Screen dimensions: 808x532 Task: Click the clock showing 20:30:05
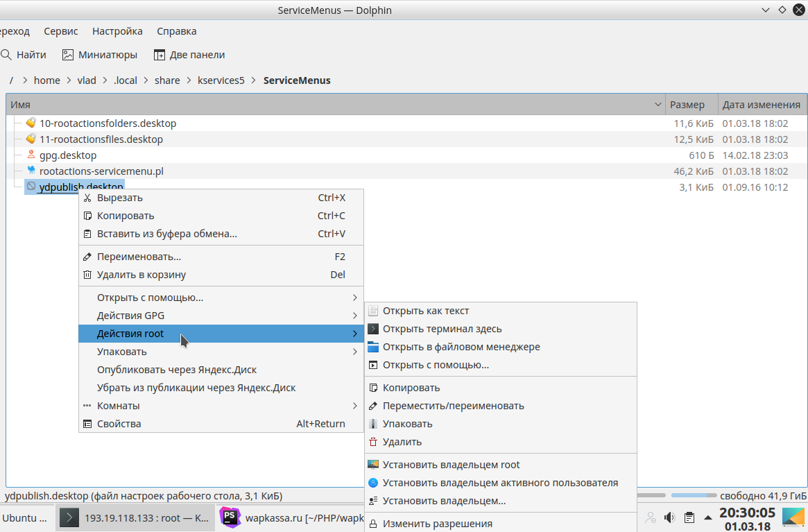747,513
